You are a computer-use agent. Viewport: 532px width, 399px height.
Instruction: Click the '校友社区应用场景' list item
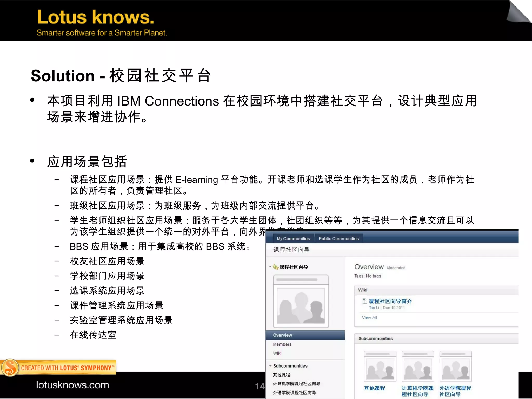[x=107, y=261]
